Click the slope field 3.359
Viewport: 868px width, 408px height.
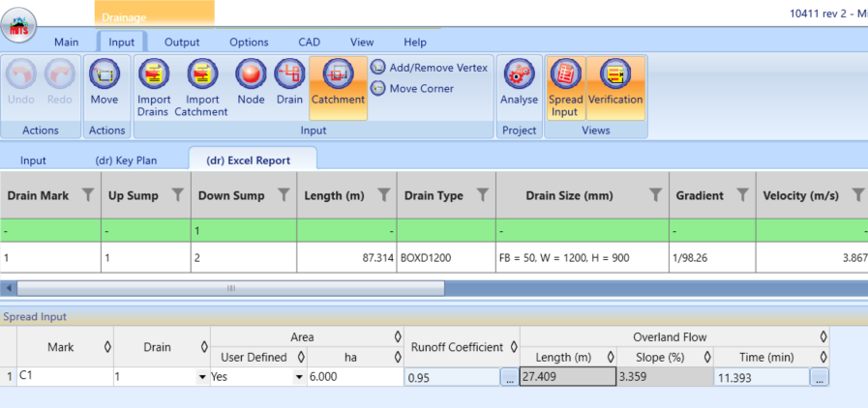(665, 376)
